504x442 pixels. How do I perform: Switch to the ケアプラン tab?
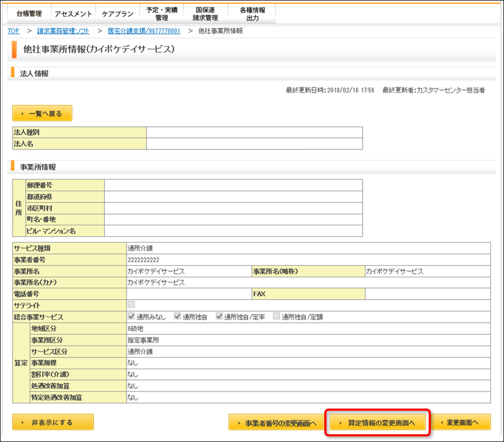[x=118, y=14]
